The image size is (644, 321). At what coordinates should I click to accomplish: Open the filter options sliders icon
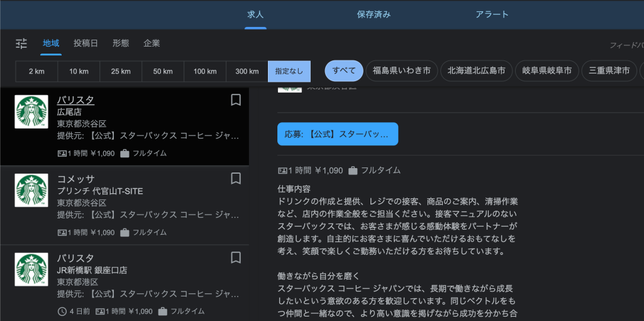[x=21, y=43]
